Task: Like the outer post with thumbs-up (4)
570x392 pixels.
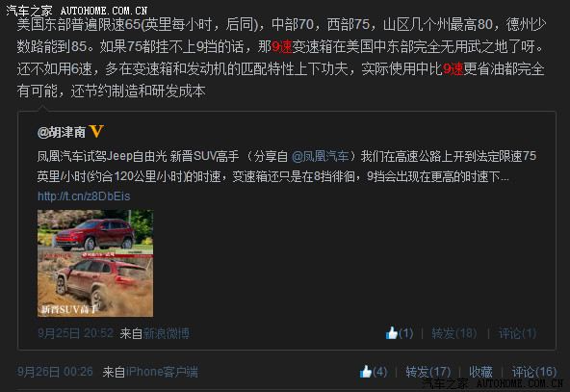Action: pos(374,371)
